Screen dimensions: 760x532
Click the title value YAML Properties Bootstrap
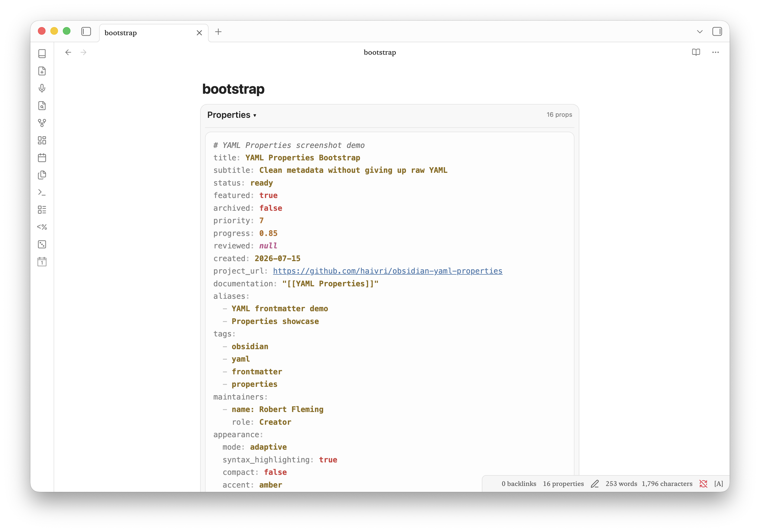[303, 158]
